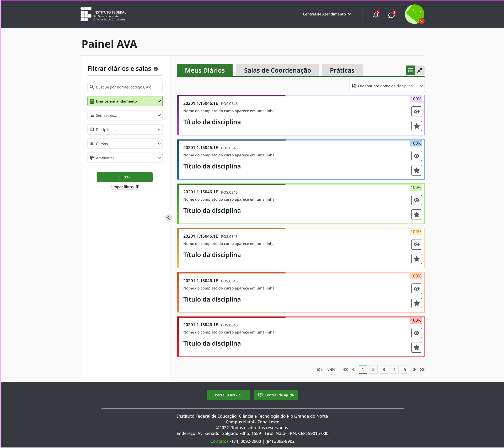The image size is (504, 448).
Task: Click the user avatar profile picture
Action: pyautogui.click(x=414, y=14)
